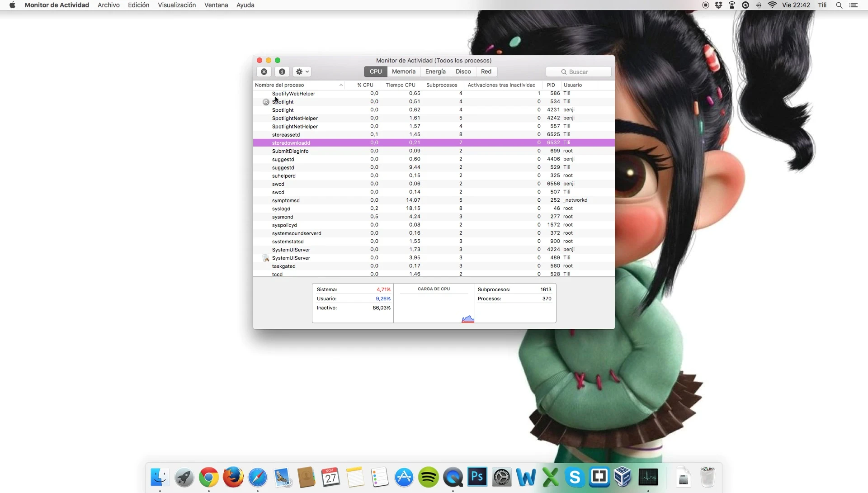
Task: Open Spotlight search in menu bar
Action: pyautogui.click(x=839, y=5)
